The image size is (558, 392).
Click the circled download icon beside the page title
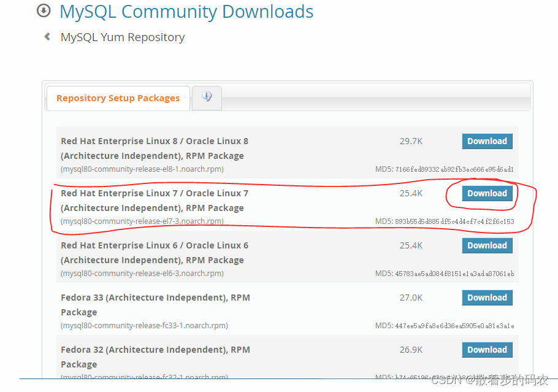pyautogui.click(x=43, y=11)
